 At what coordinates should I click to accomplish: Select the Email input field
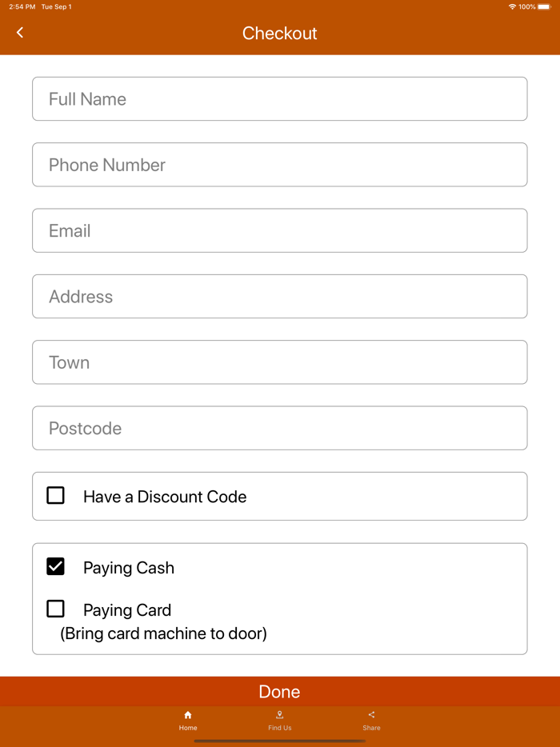279,230
